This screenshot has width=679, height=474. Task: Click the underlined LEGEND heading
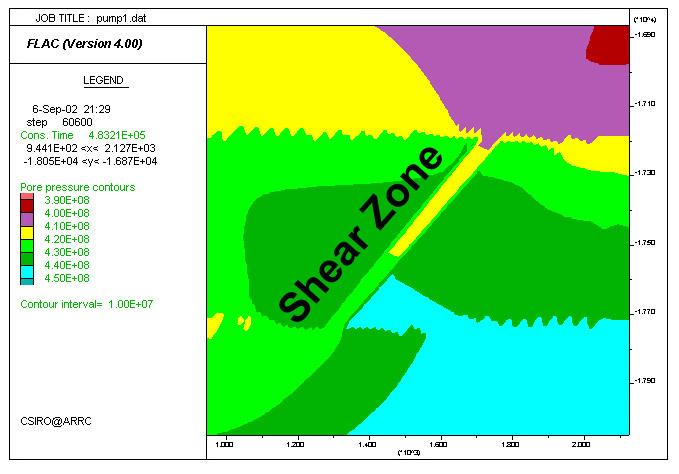click(x=104, y=79)
